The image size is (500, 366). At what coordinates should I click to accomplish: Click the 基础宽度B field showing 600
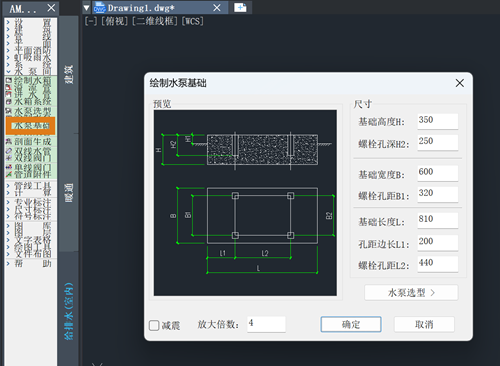click(x=438, y=173)
